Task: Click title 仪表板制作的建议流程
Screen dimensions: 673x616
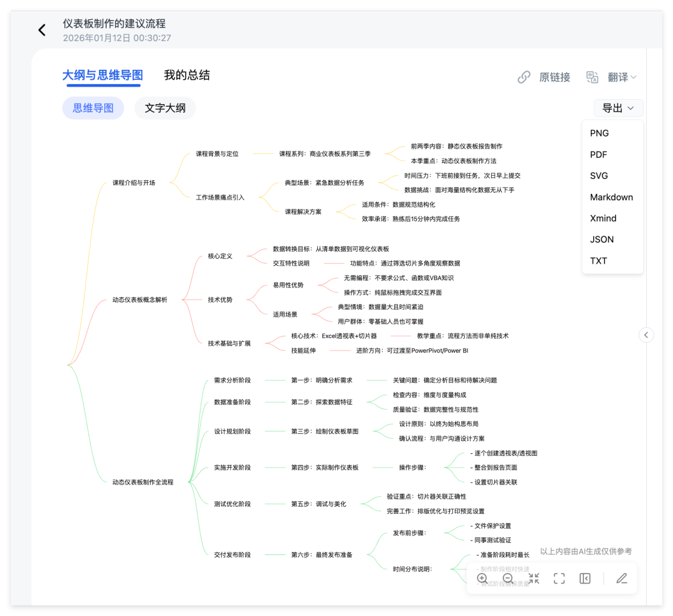Action: pyautogui.click(x=114, y=24)
